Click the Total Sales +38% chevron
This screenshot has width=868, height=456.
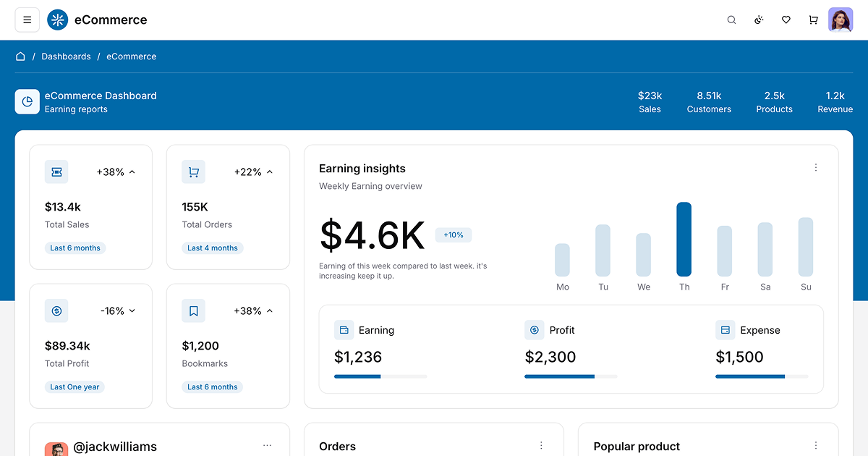pos(132,172)
